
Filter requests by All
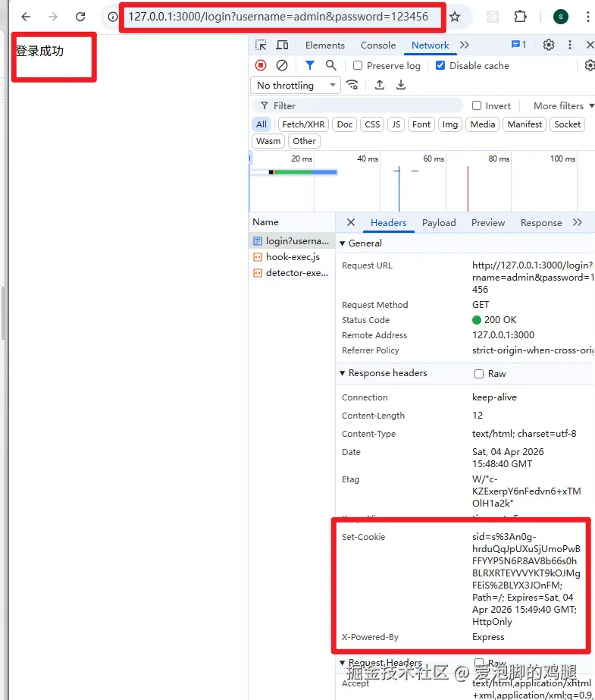click(261, 124)
